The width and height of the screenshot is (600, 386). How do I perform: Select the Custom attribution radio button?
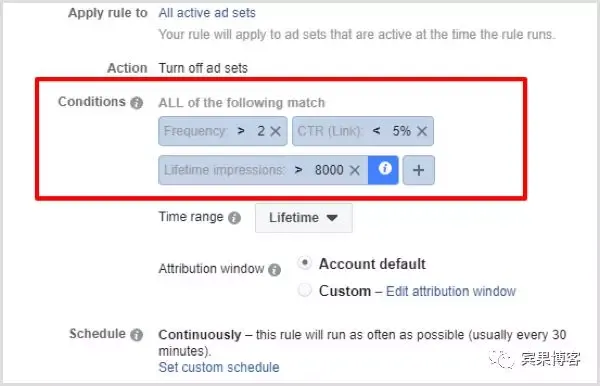pyautogui.click(x=305, y=290)
